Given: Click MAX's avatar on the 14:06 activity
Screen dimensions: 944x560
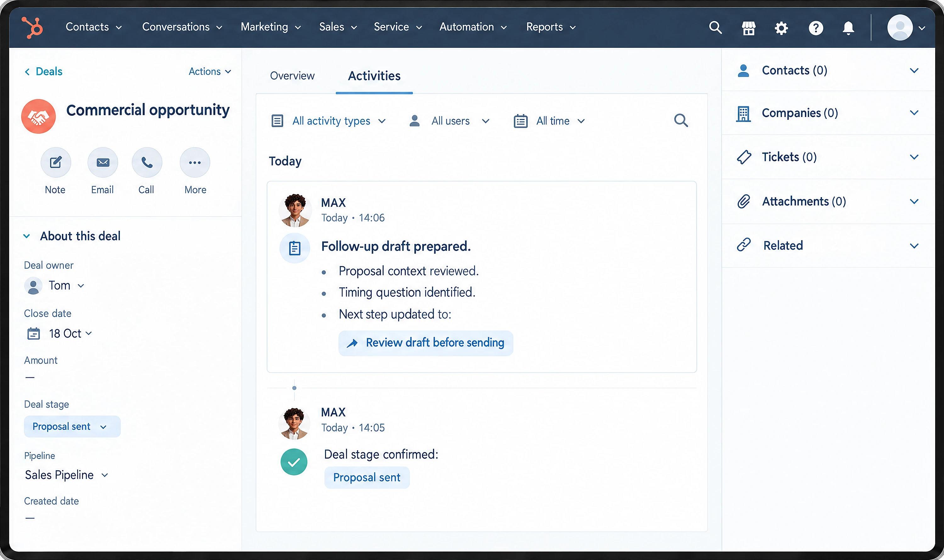Looking at the screenshot, I should (295, 211).
